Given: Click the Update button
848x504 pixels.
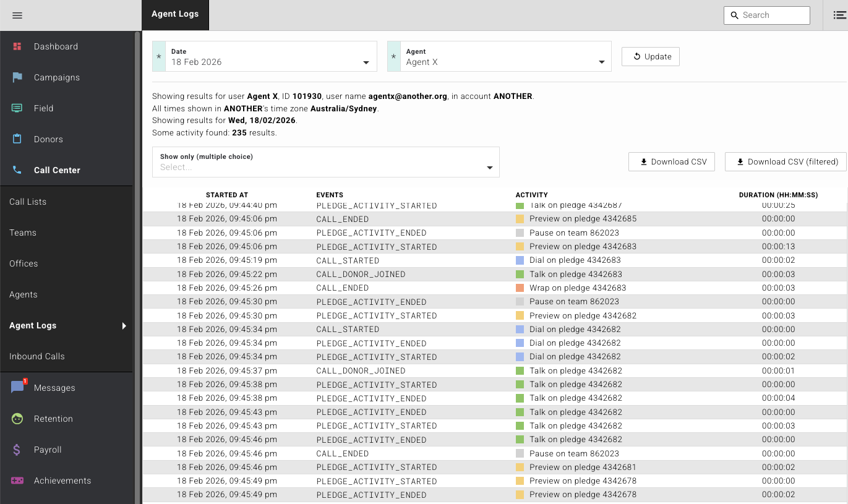Looking at the screenshot, I should 650,56.
